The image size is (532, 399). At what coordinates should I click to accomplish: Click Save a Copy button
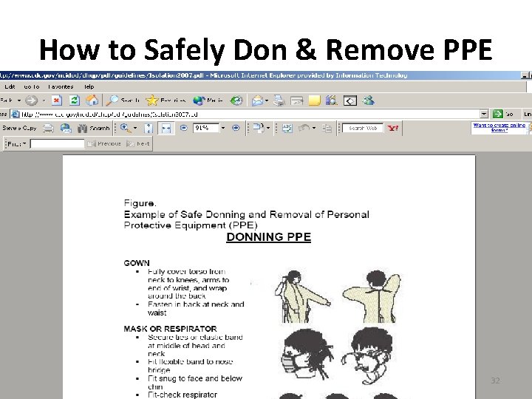click(19, 129)
